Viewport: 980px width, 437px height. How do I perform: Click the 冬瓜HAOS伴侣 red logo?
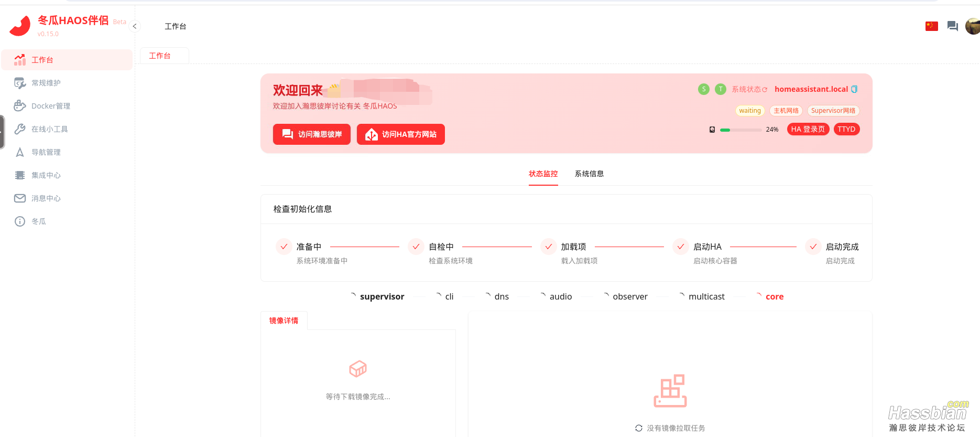click(20, 26)
